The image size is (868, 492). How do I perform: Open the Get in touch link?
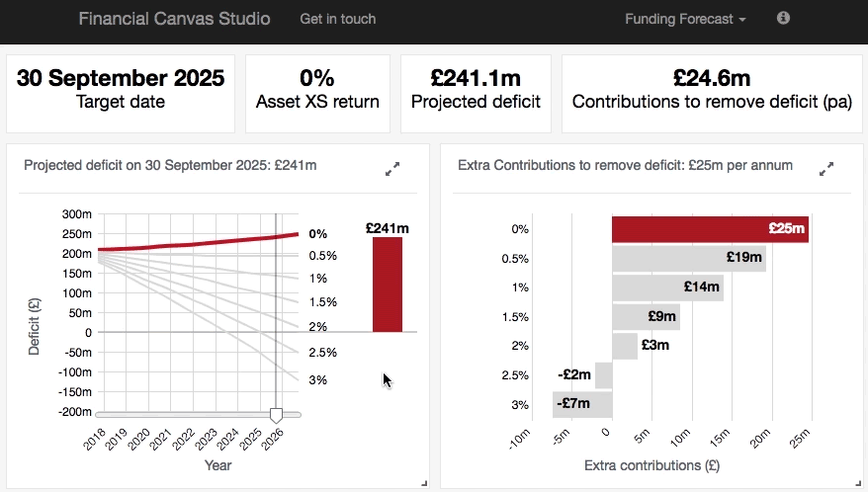[338, 19]
